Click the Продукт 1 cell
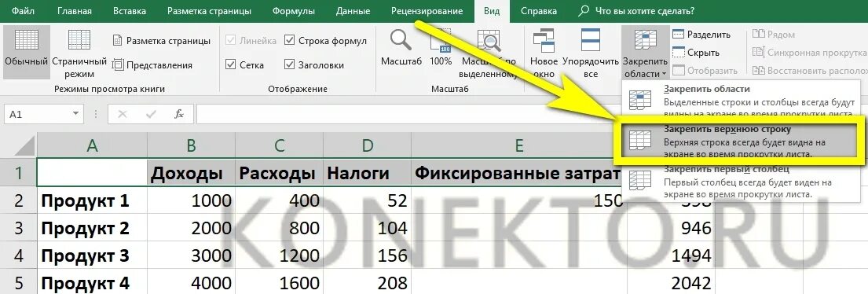The image size is (868, 294). (x=92, y=200)
